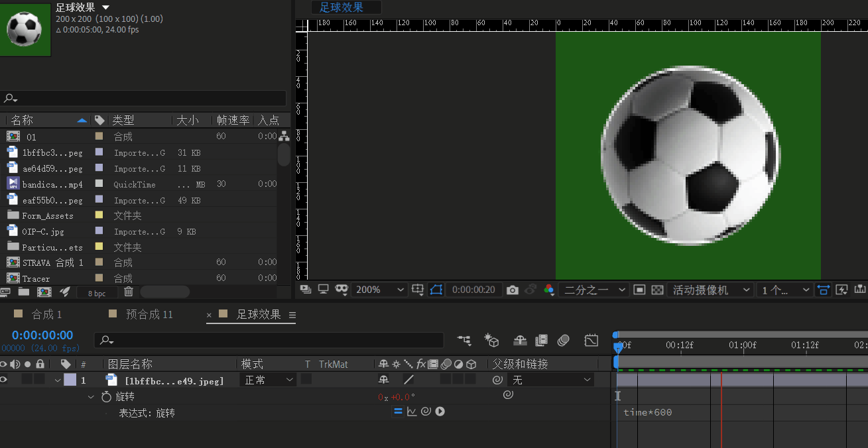This screenshot has width=868, height=448.
Task: Click the layer's lavender label color swatch
Action: click(x=70, y=380)
